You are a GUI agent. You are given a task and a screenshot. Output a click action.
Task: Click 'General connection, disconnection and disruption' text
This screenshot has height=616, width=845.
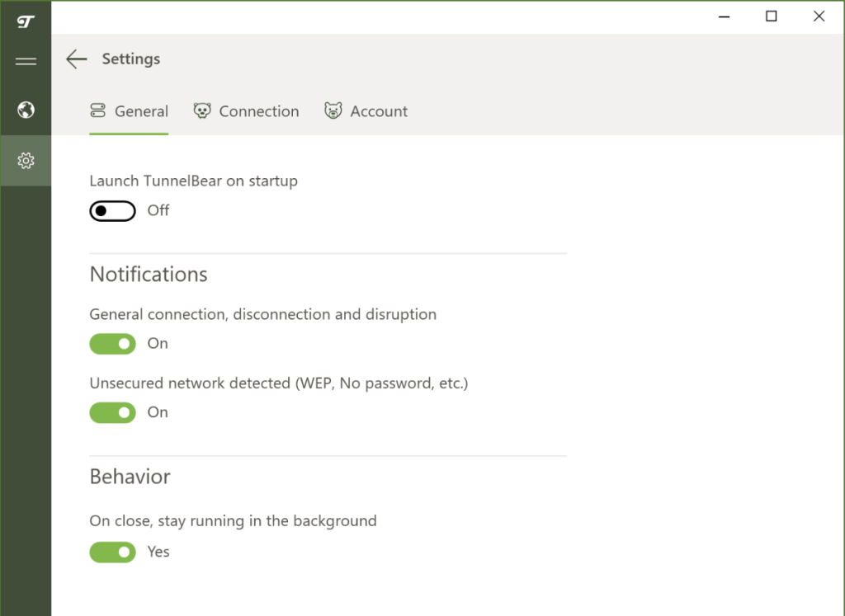(x=263, y=314)
